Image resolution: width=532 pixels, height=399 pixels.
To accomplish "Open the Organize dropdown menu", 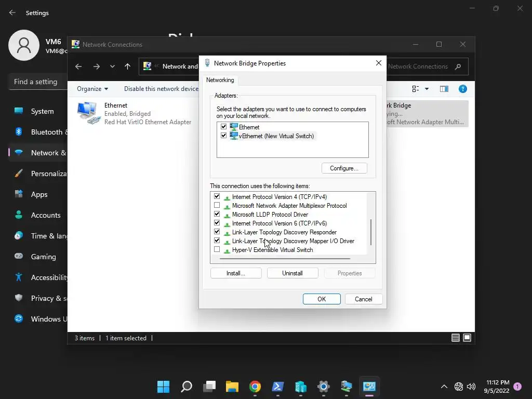I will [92, 89].
